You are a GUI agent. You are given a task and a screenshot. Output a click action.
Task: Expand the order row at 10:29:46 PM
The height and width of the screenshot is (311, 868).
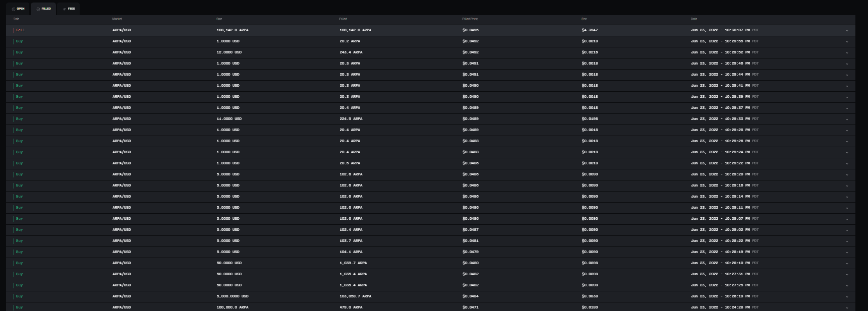847,64
